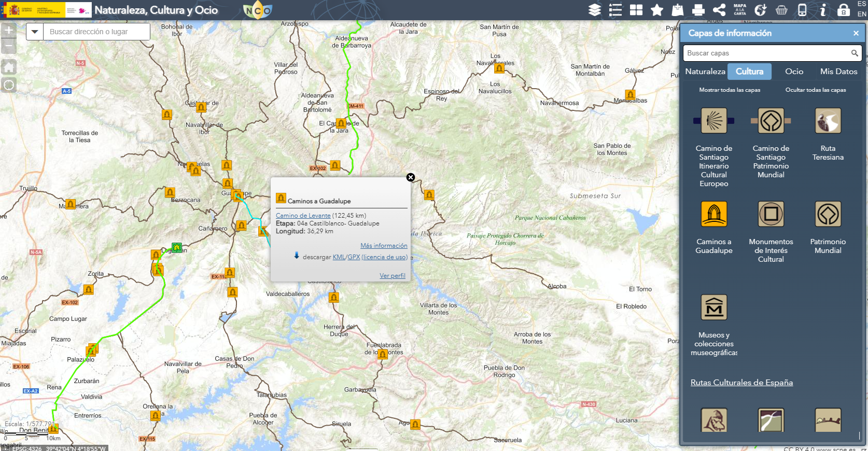Image resolution: width=868 pixels, height=451 pixels.
Task: Click the NCO logo in header
Action: [258, 10]
